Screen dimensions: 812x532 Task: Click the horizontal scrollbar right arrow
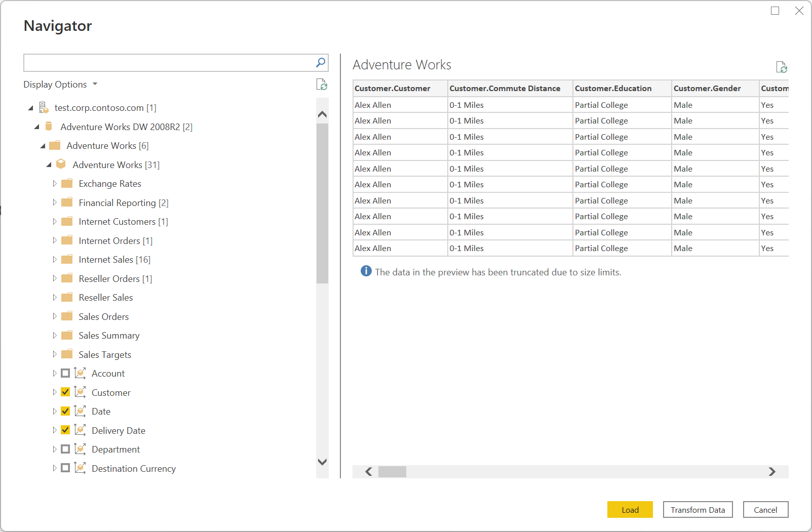(771, 472)
